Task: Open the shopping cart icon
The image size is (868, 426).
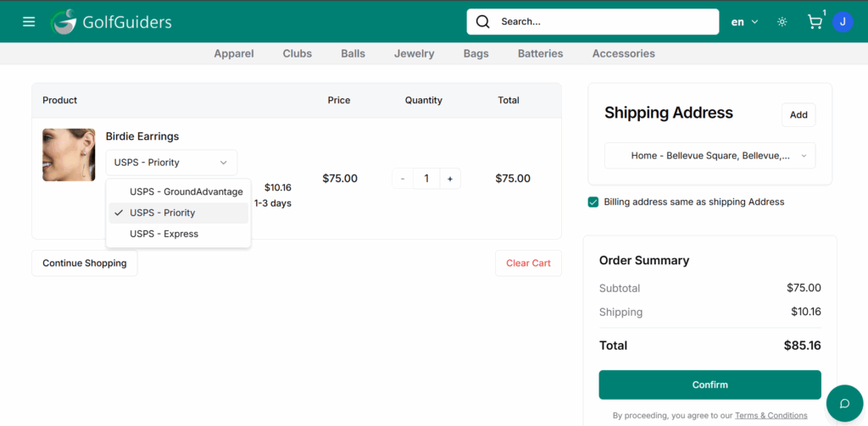Action: tap(815, 22)
